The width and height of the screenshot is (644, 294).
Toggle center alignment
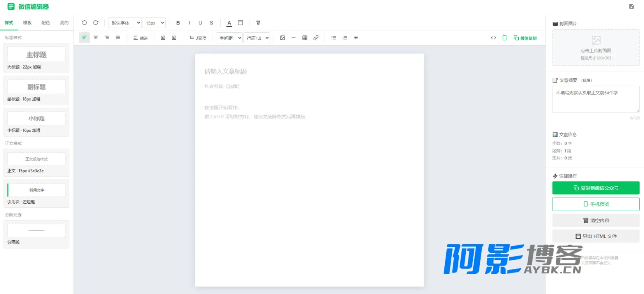coord(95,38)
